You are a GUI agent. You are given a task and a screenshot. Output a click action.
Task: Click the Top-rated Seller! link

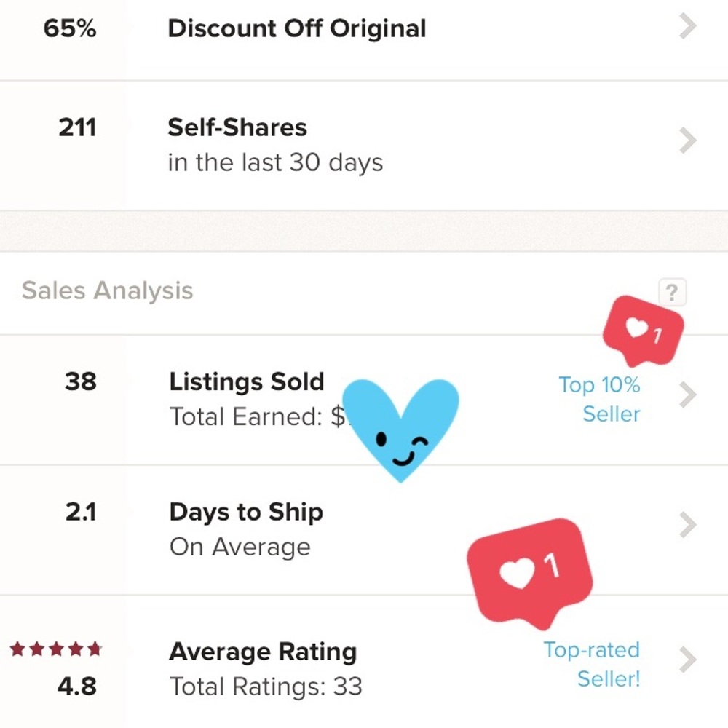[593, 664]
